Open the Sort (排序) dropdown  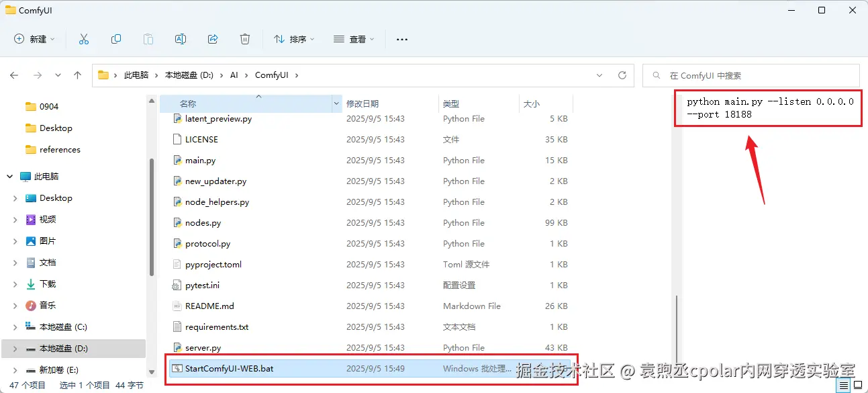point(294,40)
